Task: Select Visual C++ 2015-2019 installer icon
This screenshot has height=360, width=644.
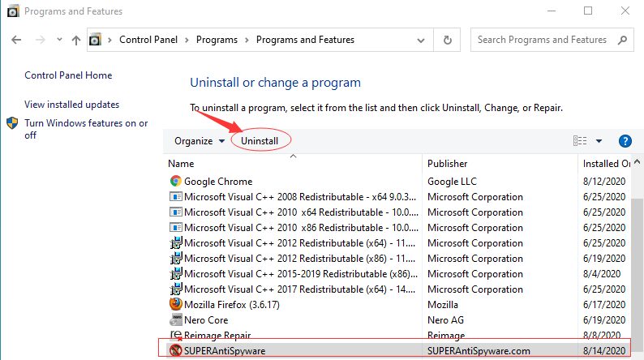Action: point(176,274)
